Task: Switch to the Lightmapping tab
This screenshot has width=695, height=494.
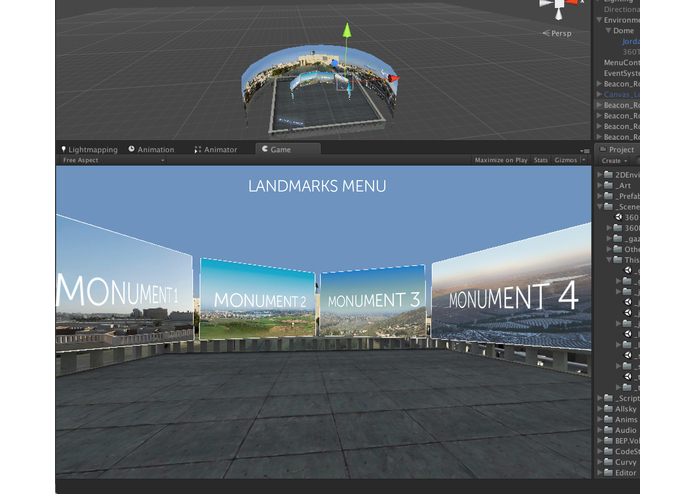Action: pos(89,149)
